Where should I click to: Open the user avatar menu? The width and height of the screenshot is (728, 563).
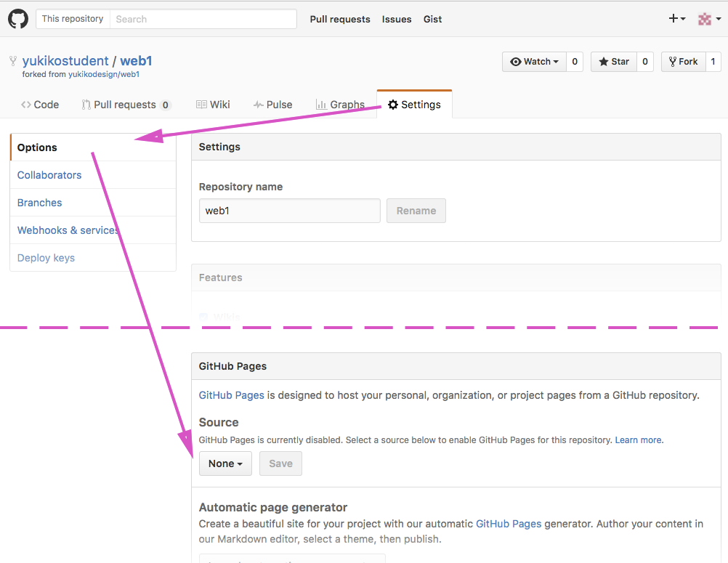coord(707,19)
